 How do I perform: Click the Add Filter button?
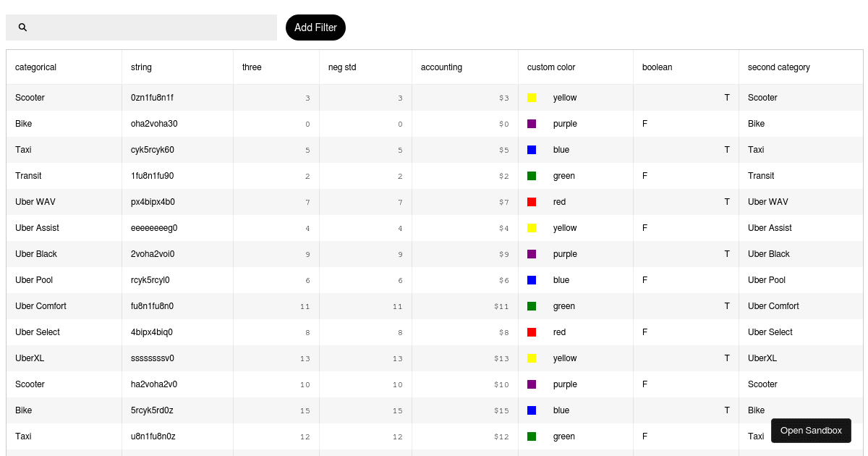(315, 28)
